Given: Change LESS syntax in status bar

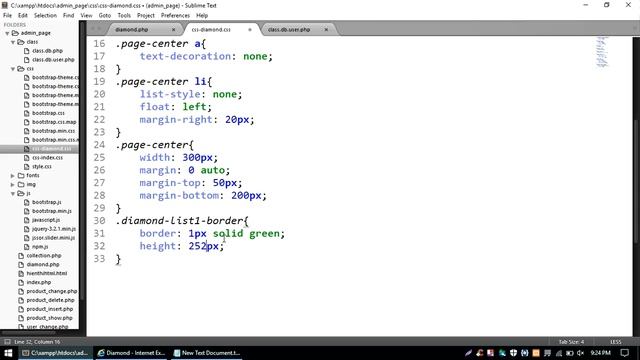Looking at the screenshot, I should [616, 342].
